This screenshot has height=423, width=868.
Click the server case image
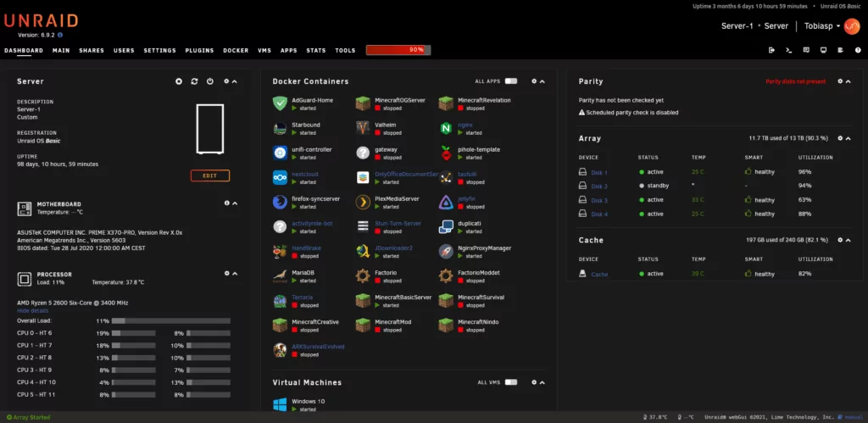coord(210,129)
